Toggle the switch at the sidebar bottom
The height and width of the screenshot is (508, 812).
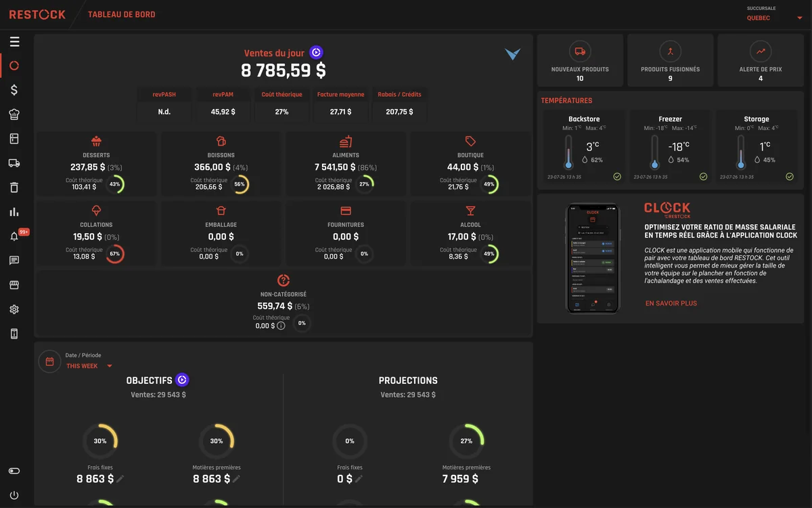(14, 471)
